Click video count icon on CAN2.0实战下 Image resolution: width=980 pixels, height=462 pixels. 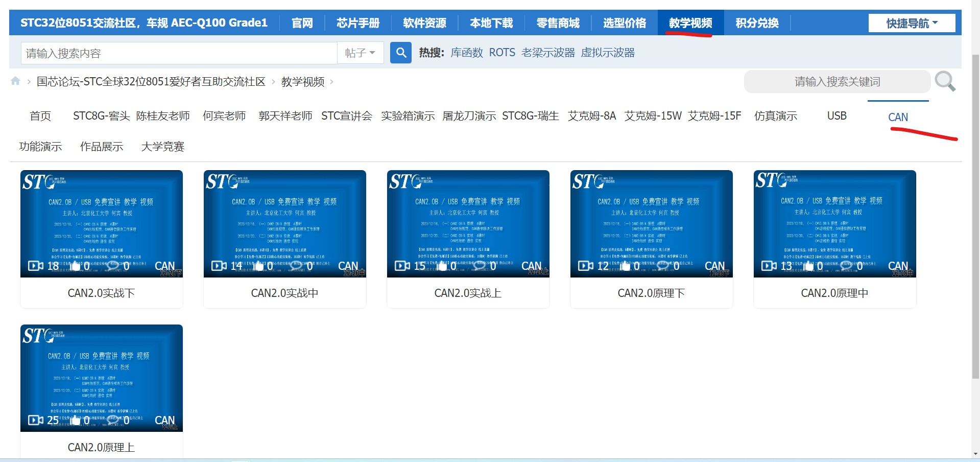[36, 266]
